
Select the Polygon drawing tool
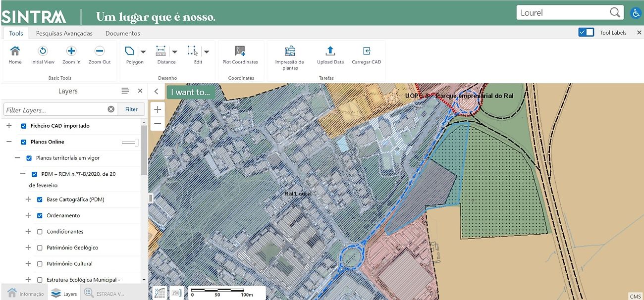130,51
